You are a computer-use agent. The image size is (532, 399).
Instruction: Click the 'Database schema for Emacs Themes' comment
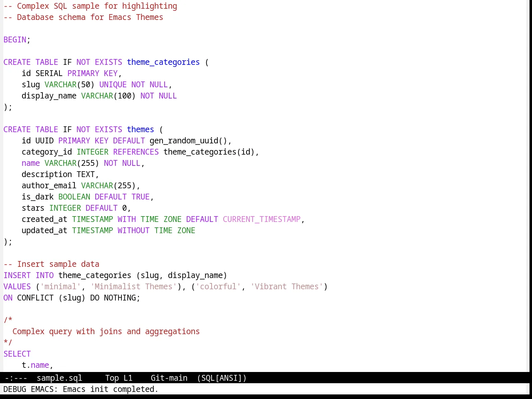[x=83, y=17]
